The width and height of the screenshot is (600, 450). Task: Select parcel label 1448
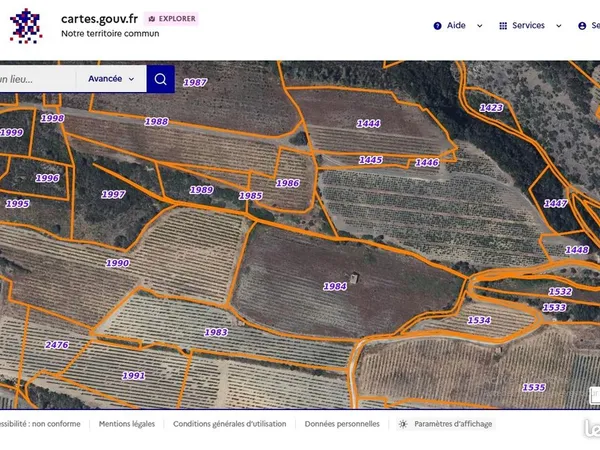[577, 250]
